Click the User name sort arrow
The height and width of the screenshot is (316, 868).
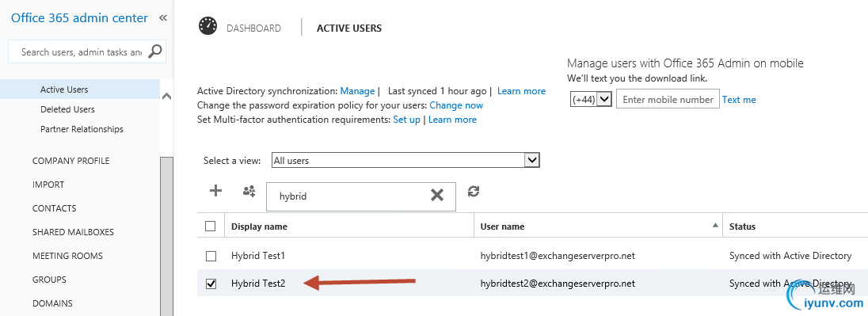(715, 225)
